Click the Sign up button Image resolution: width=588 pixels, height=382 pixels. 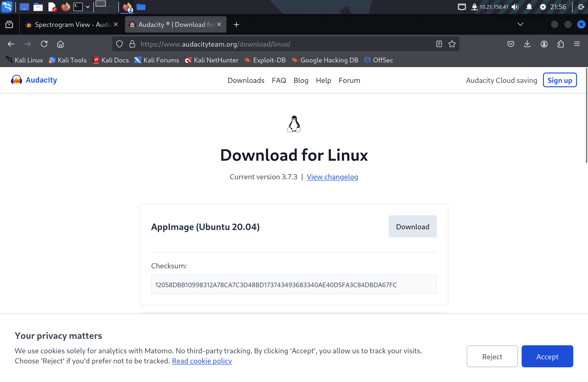click(560, 80)
